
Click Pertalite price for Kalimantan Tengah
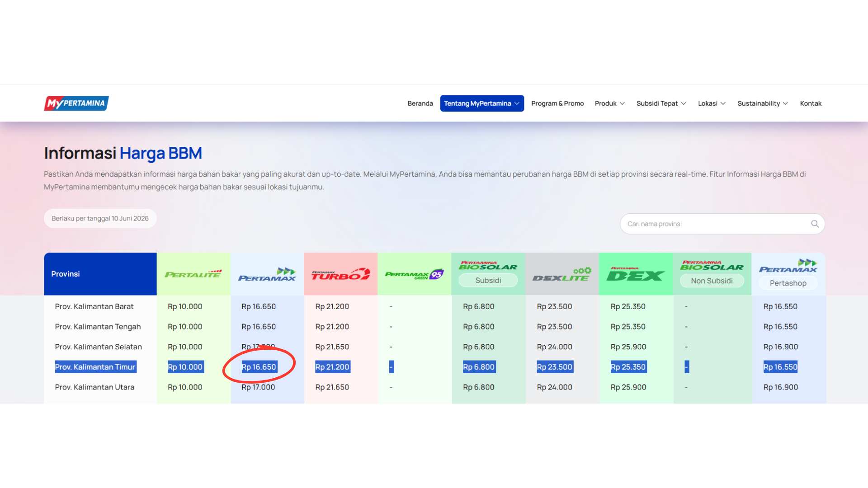(185, 327)
